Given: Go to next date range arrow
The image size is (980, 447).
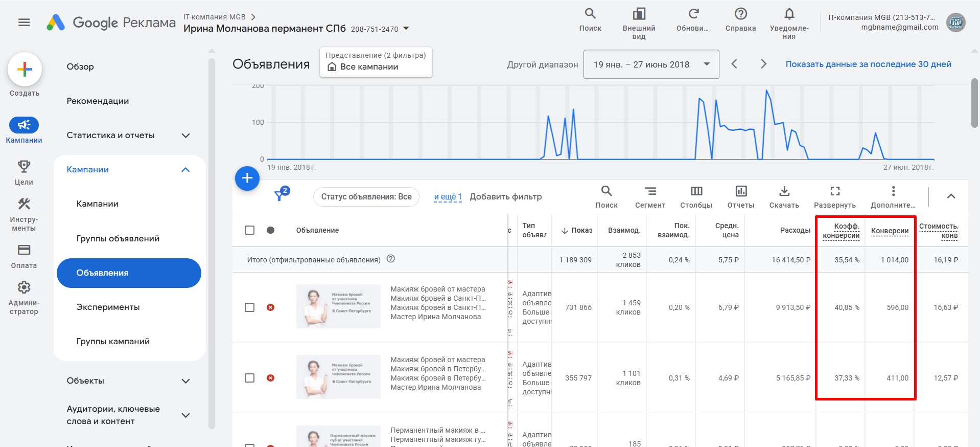Looking at the screenshot, I should click(x=763, y=64).
